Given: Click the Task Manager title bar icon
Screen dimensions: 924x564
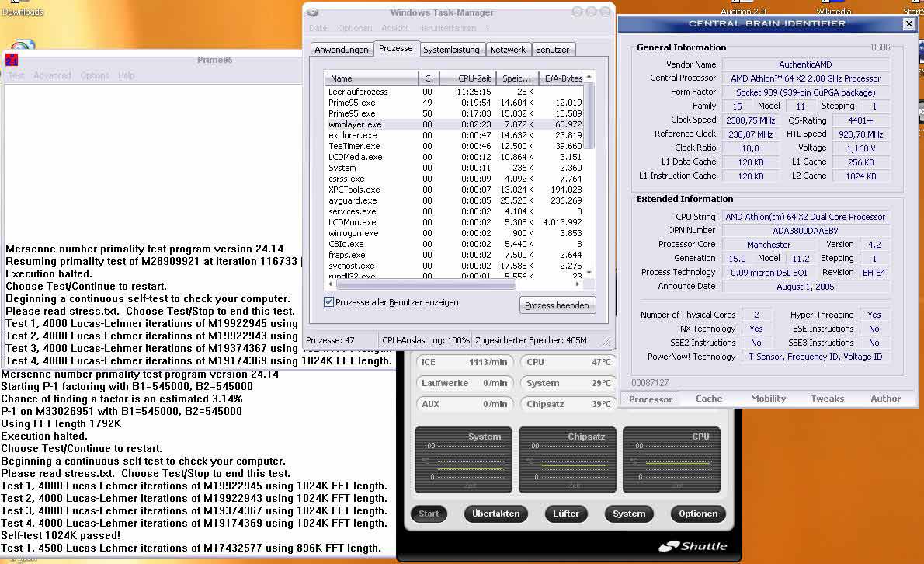Looking at the screenshot, I should tap(313, 12).
